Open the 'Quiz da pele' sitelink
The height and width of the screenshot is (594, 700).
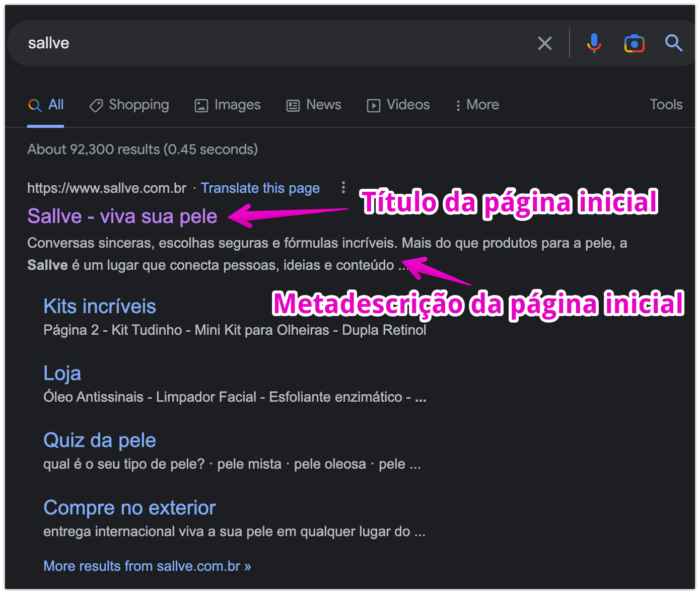[100, 440]
